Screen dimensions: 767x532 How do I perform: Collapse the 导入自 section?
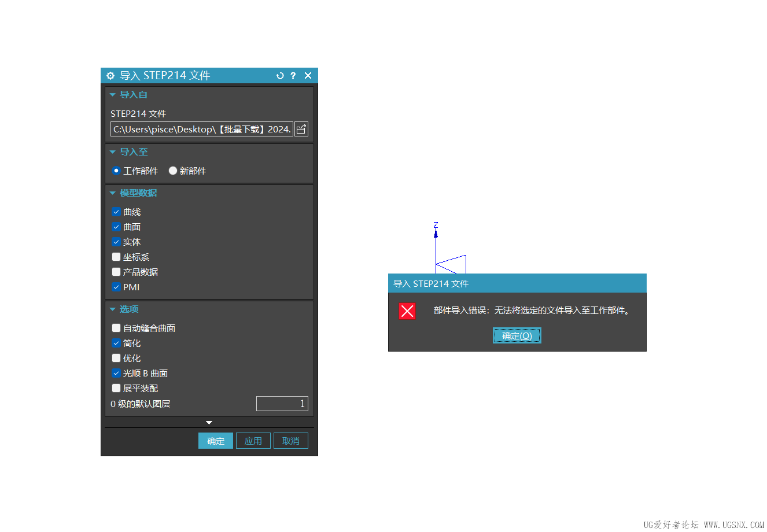pos(113,95)
